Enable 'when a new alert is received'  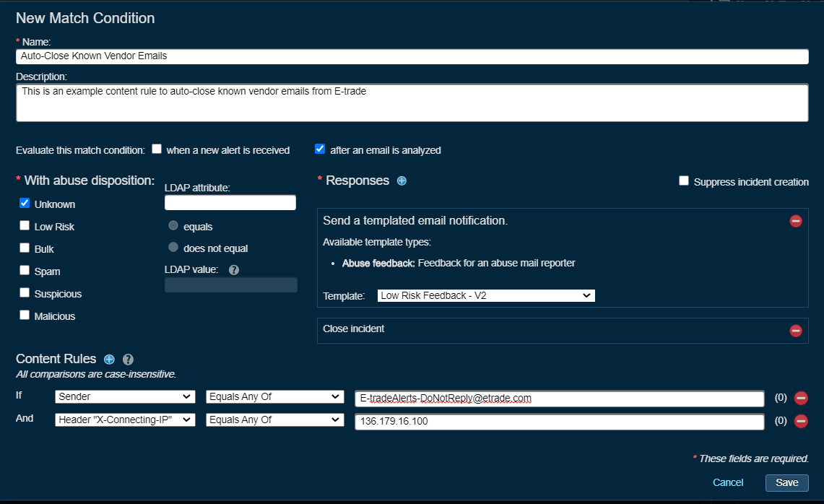pos(157,149)
